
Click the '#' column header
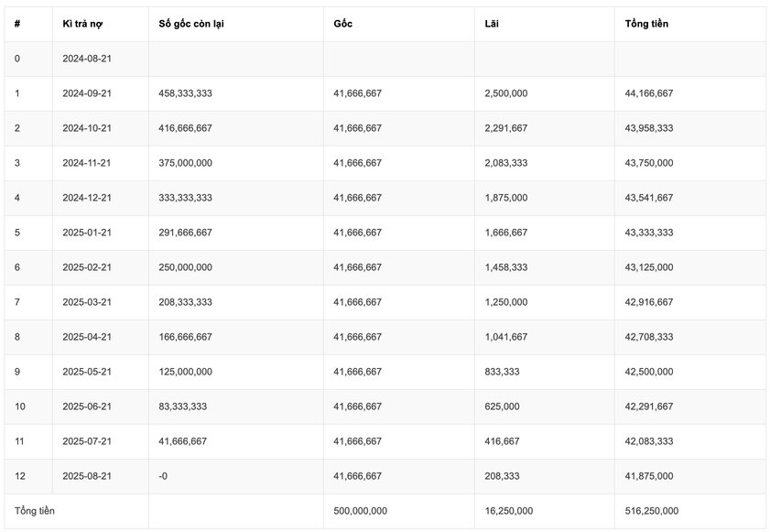tap(17, 24)
